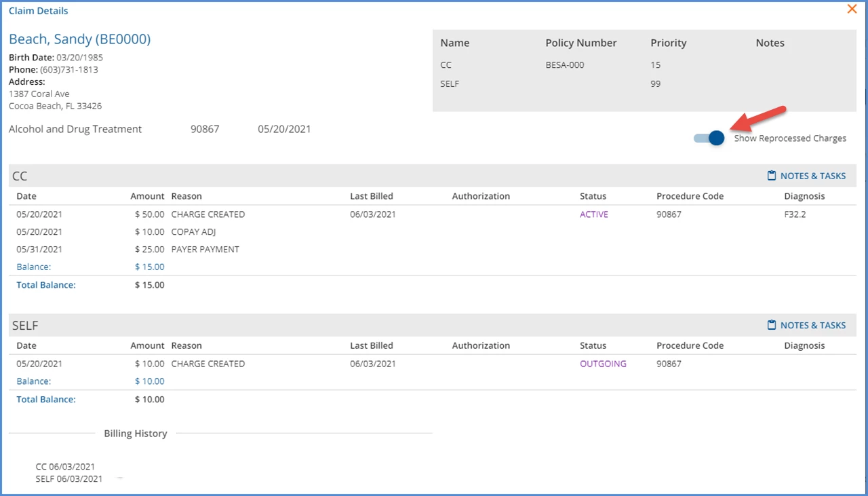868x496 pixels.
Task: Click OUTGOING status in SELF section
Action: pos(603,364)
